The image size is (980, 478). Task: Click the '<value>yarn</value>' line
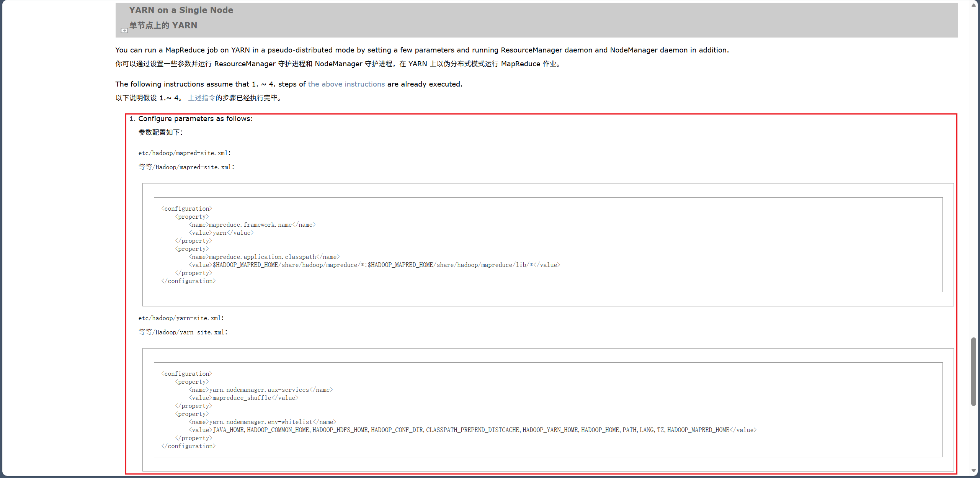coord(221,233)
